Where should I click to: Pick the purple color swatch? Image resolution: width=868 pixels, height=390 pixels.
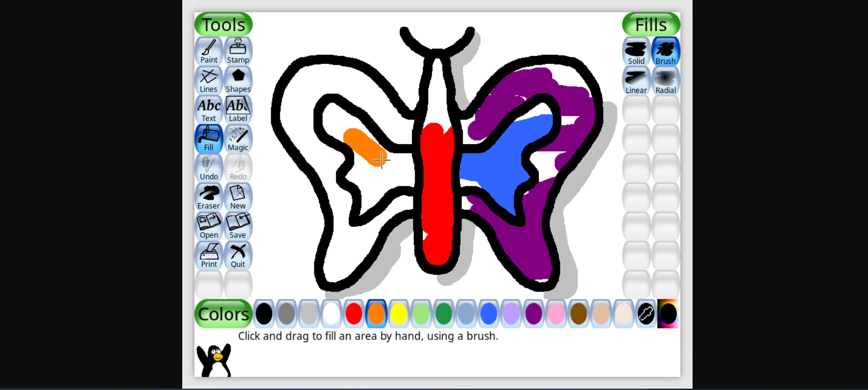pyautogui.click(x=534, y=314)
